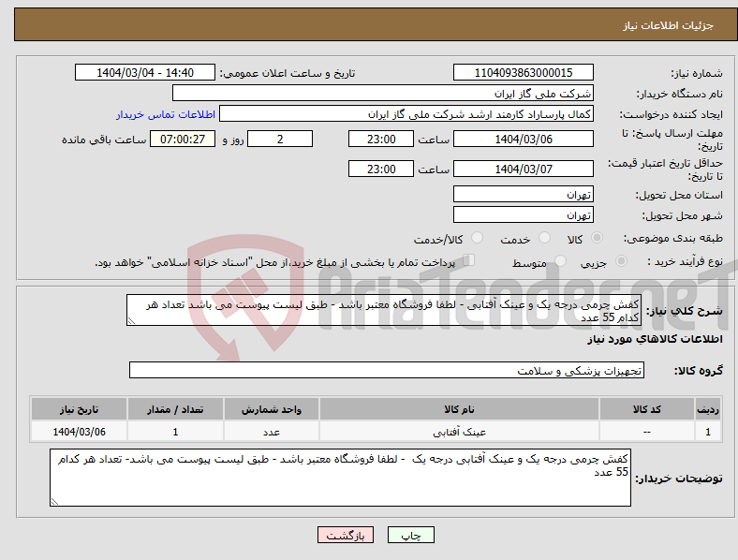Click the عینک آفتابی item name cell
The image size is (738, 560).
coord(459,432)
